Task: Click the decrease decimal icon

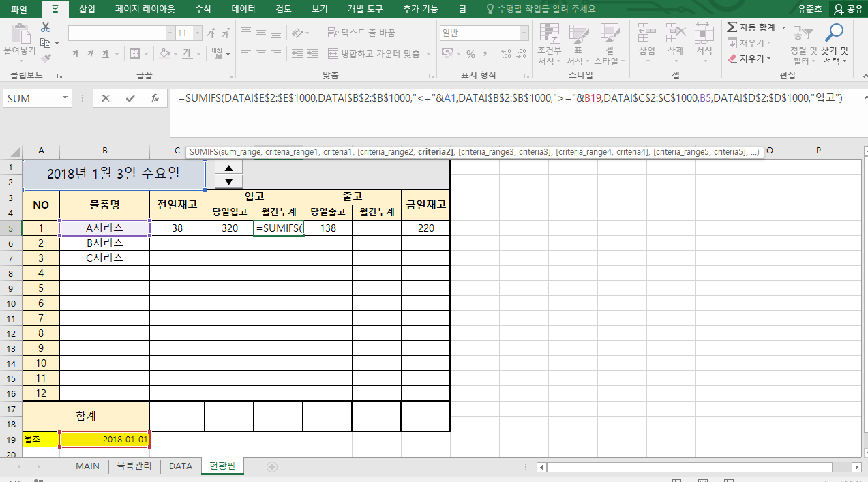Action: [521, 54]
